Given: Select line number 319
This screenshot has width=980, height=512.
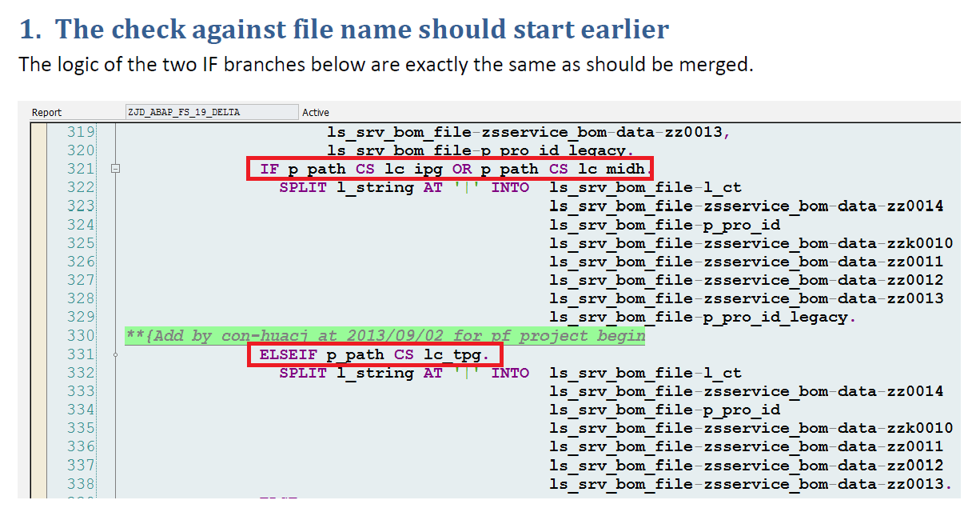Looking at the screenshot, I should [x=81, y=132].
